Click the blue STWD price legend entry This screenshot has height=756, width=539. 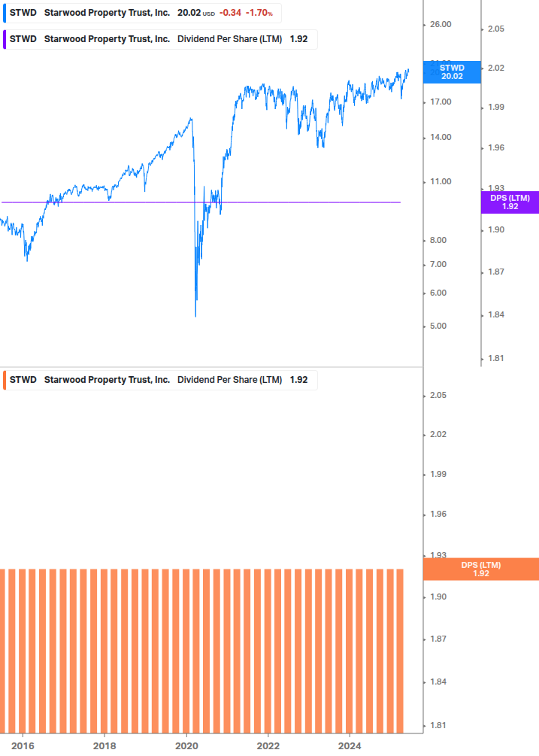(142, 13)
